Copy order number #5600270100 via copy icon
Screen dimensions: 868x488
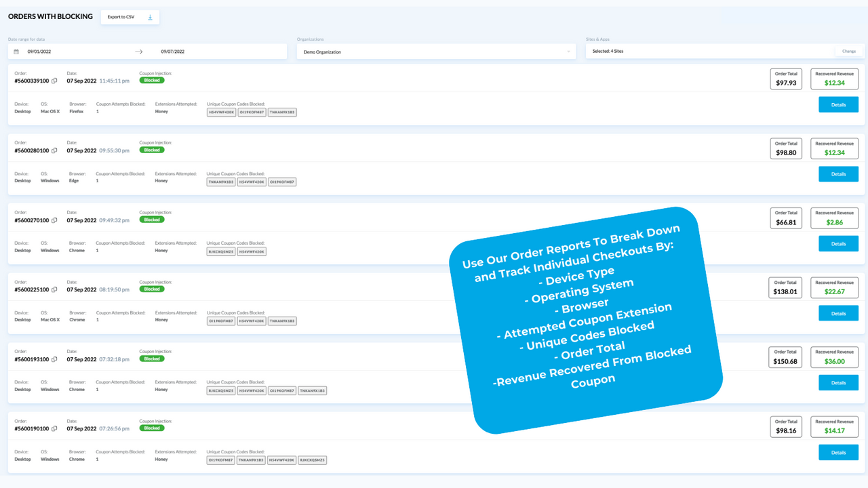coord(54,220)
